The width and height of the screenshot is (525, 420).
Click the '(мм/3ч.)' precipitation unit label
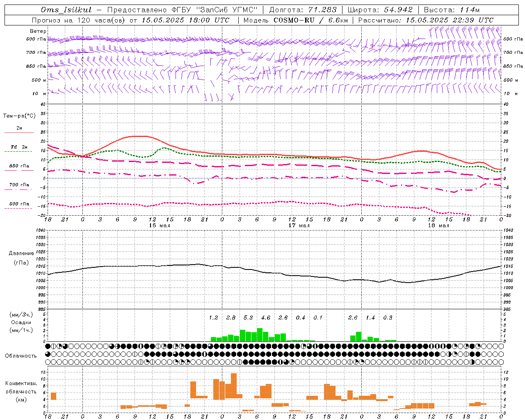point(21,315)
